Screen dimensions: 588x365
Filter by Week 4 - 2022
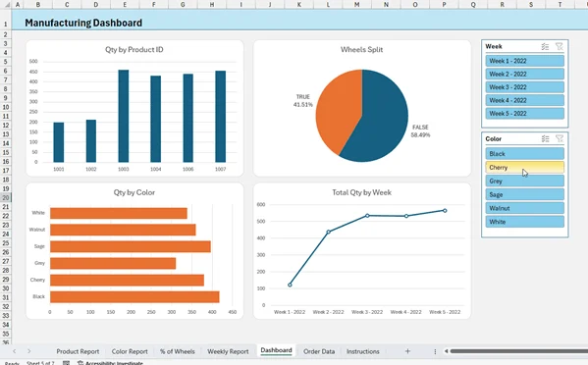[524, 100]
